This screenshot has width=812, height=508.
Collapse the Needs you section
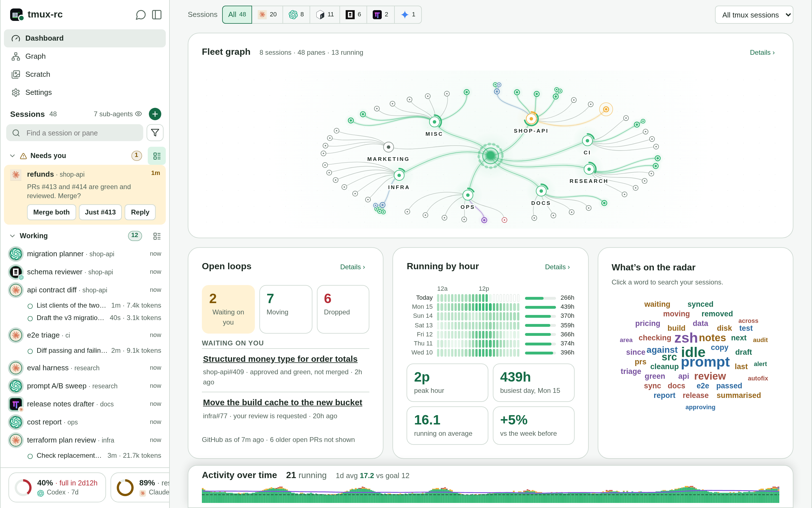point(12,156)
